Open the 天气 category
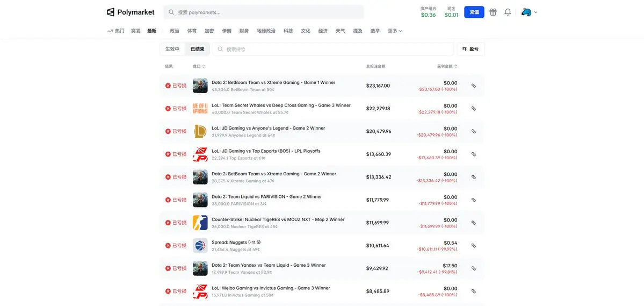The width and height of the screenshot is (644, 306). tap(340, 31)
